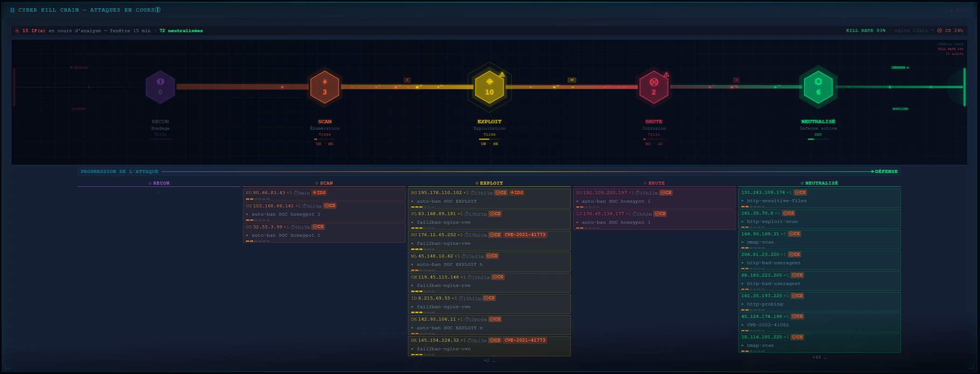Click the count badge between BRUTE and NEUTRALISÉ
The image size is (980, 374).
736,80
